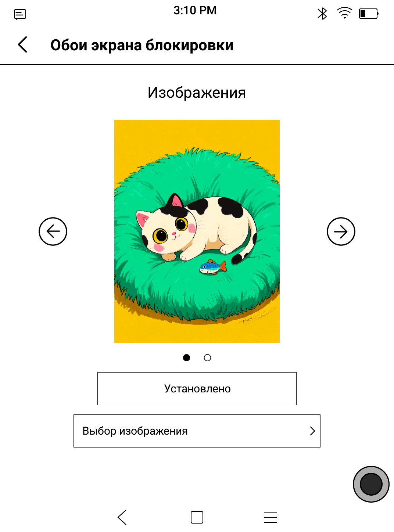Show the previous wallpaper image
This screenshot has width=394, height=532.
coord(53,231)
